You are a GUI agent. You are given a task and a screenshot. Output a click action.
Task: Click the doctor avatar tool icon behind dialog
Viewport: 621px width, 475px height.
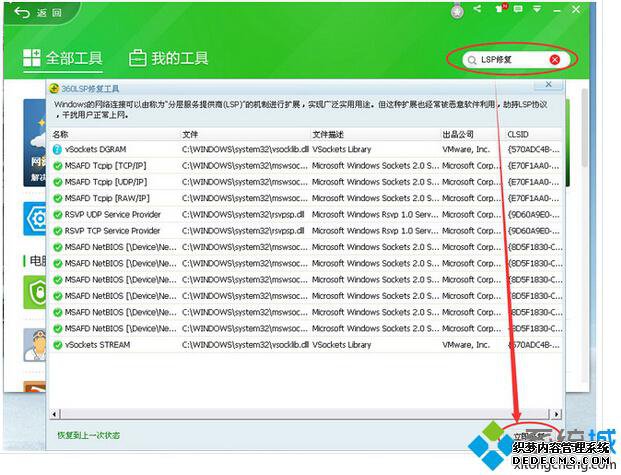(35, 345)
